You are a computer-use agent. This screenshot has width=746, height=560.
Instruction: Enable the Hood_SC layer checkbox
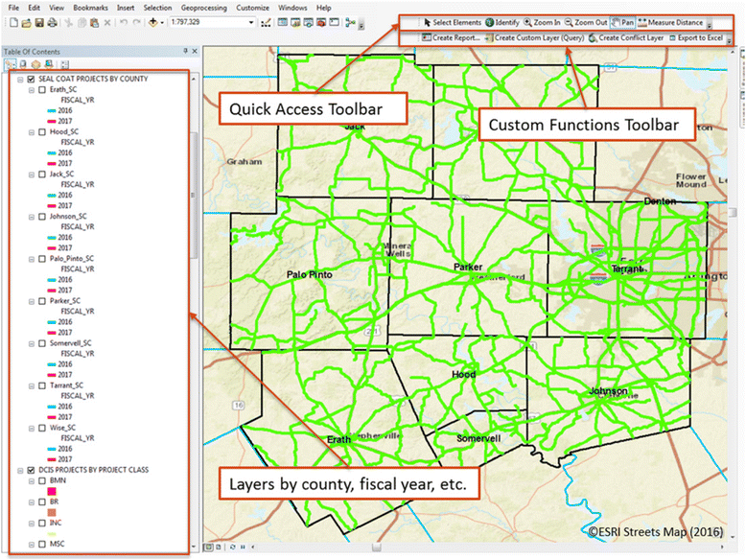pos(42,131)
